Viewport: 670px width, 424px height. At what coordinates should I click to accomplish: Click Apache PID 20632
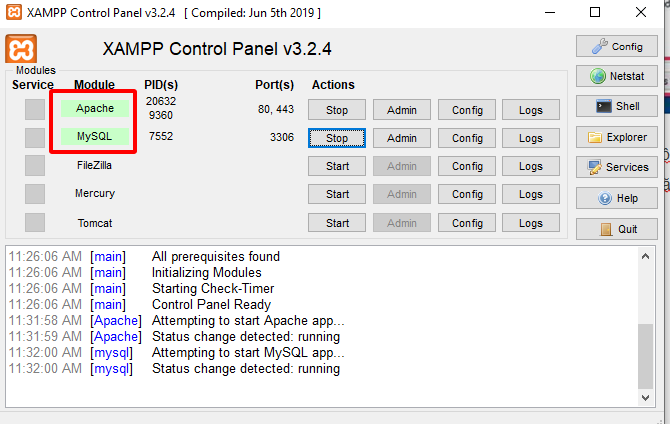point(161,101)
